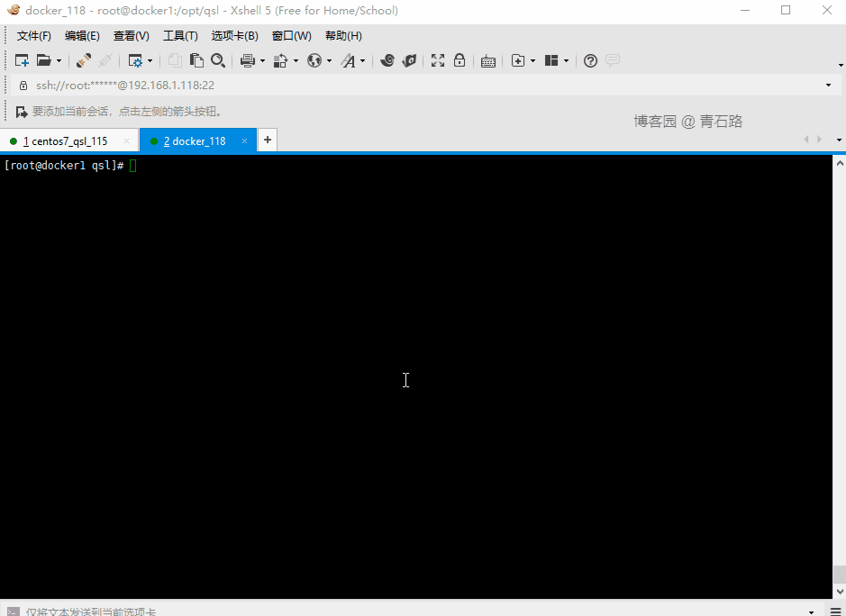Click the terminal scrollbar up arrow
Image resolution: width=846 pixels, height=616 pixels.
coord(840,163)
